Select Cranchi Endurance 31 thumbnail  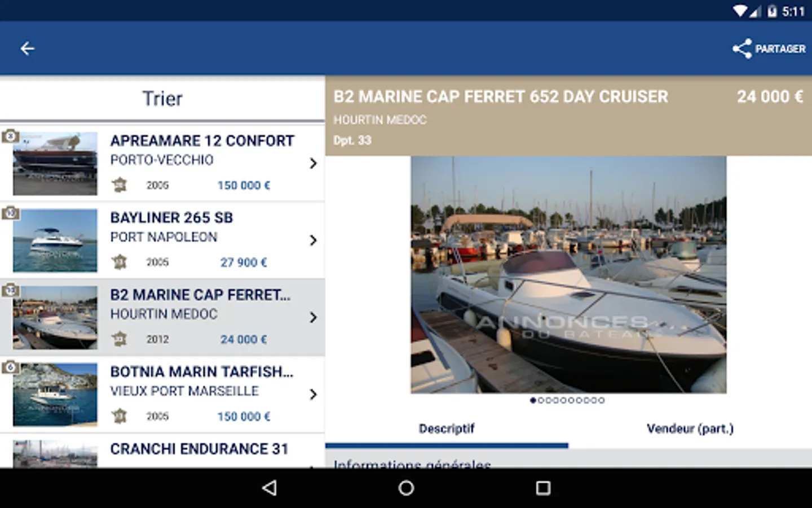tap(55, 454)
